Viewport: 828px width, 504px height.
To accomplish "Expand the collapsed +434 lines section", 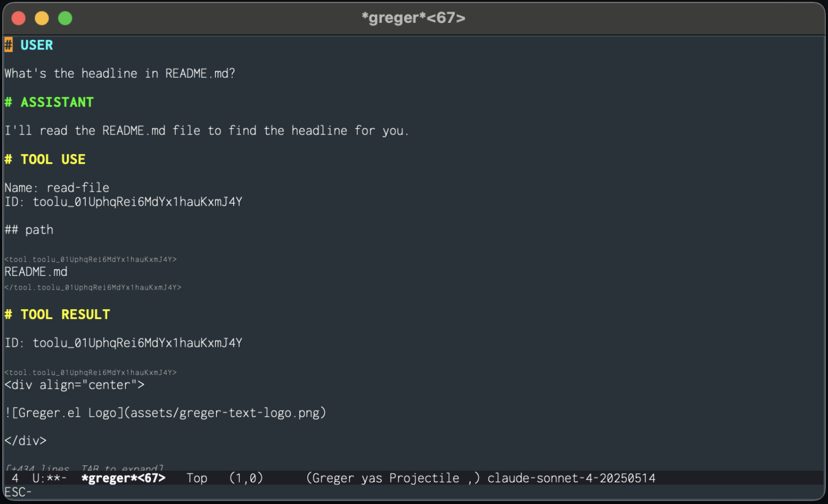I will (84, 469).
